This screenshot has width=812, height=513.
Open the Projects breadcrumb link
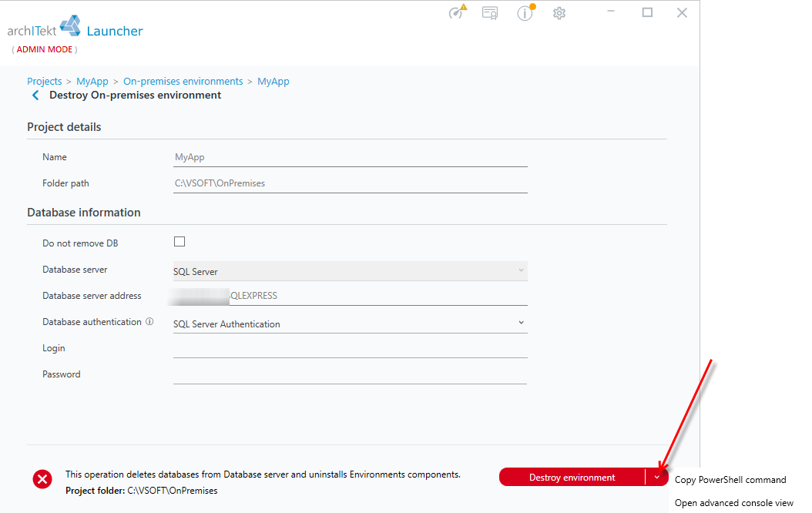45,82
